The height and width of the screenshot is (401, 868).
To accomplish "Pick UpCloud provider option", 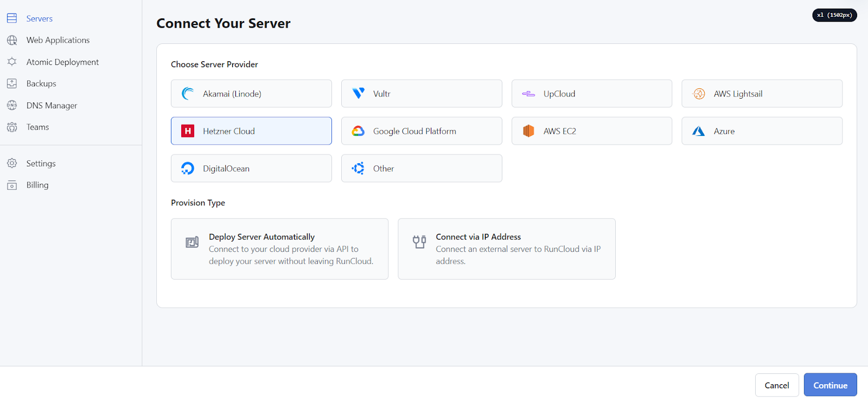I will 592,94.
